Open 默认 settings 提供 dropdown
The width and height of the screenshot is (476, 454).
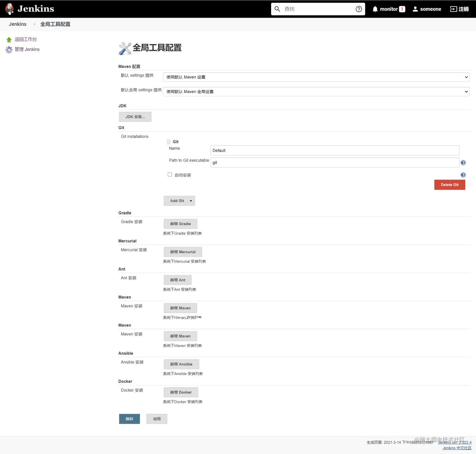pos(316,77)
